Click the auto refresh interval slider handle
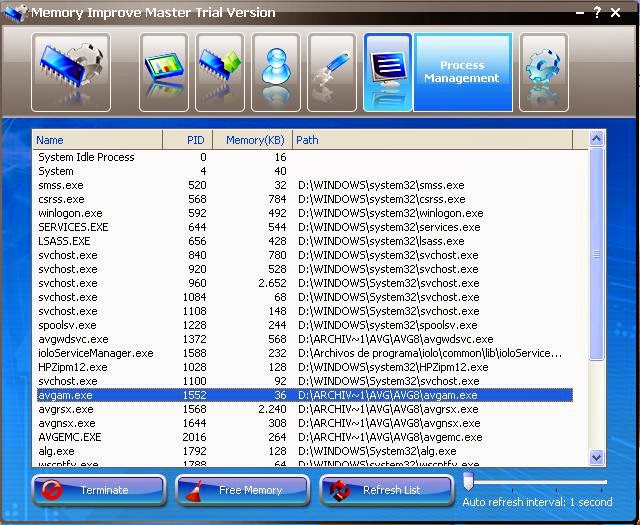 468,482
